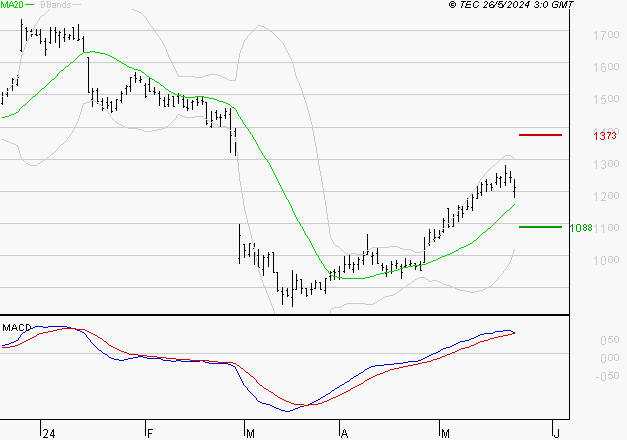Click the A April marker on time axis
This screenshot has width=627, height=440.
tap(344, 434)
